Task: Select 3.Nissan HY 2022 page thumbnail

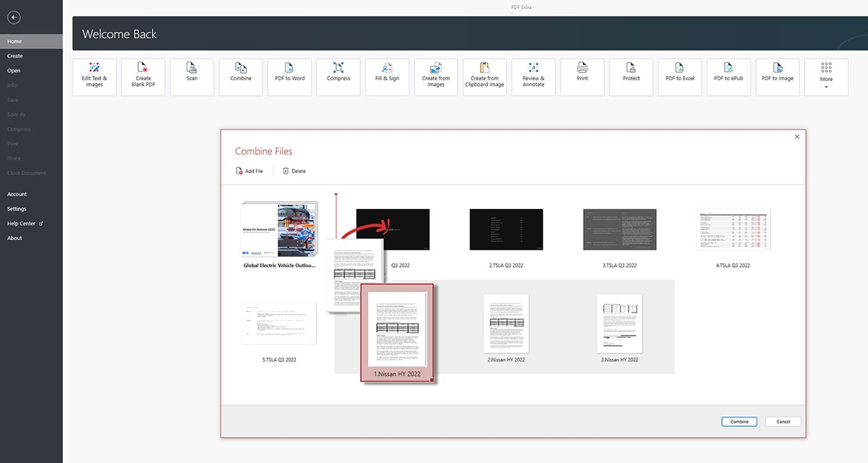Action: click(620, 323)
